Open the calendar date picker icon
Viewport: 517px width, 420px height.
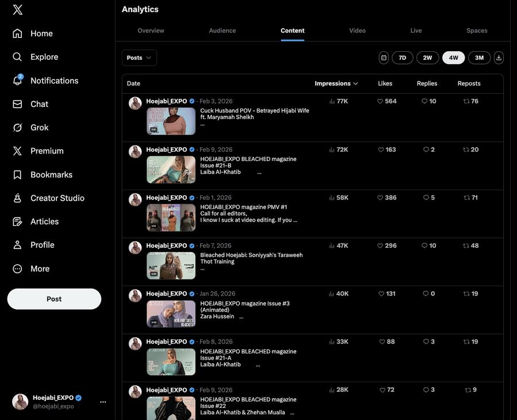tap(384, 57)
